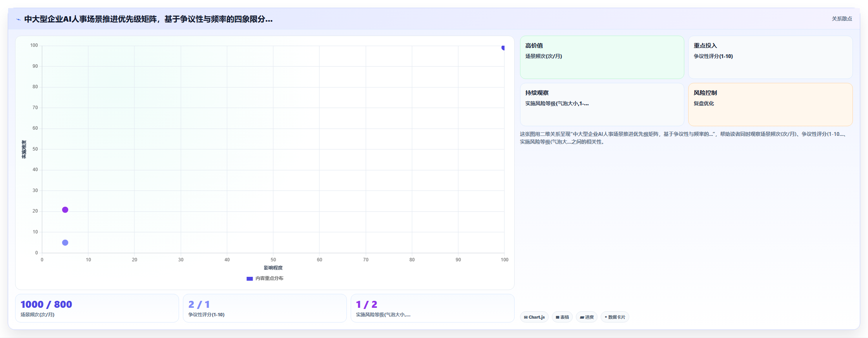The image size is (868, 338).
Task: Click the chart title starting with 中大型企业AI人事场景
Action: (148, 19)
